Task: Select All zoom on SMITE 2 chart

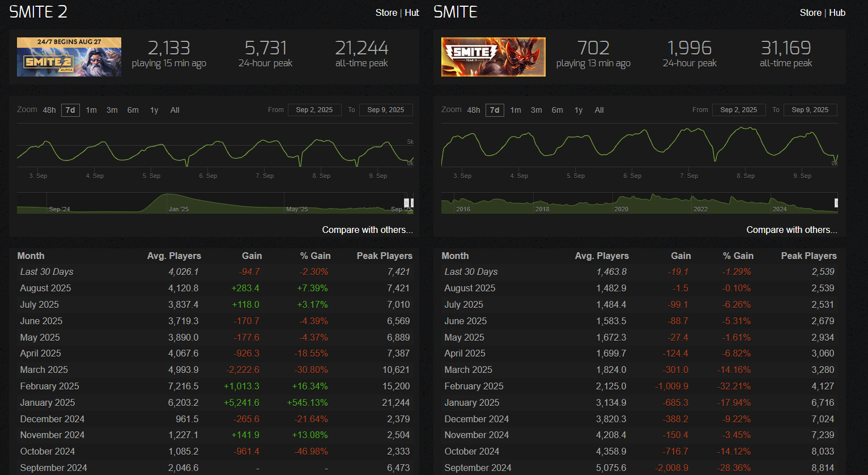Action: (x=175, y=110)
